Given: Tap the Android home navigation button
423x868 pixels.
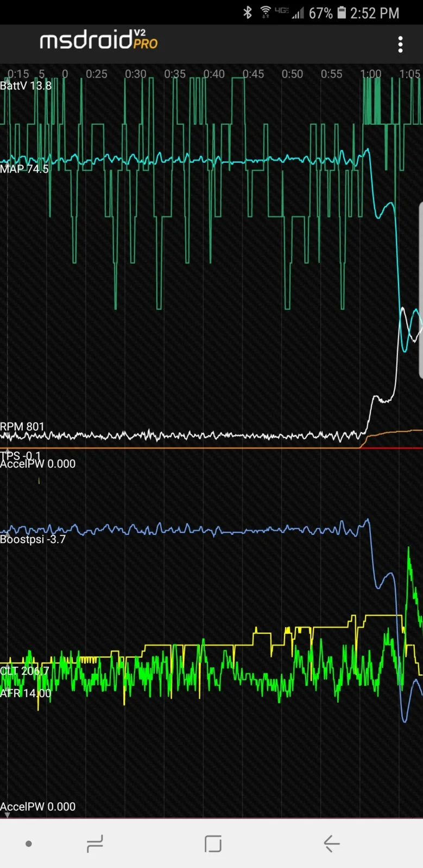Looking at the screenshot, I should pyautogui.click(x=213, y=844).
